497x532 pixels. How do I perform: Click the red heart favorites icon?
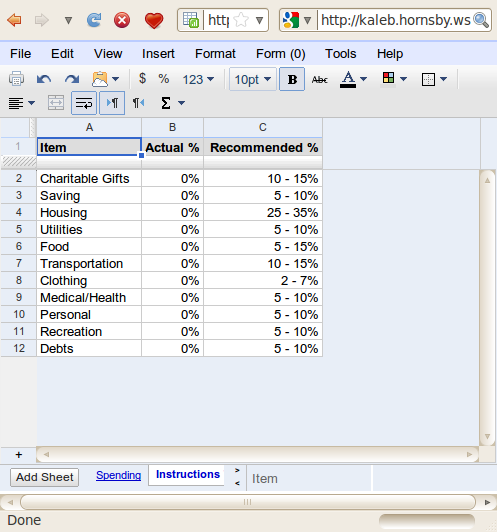154,20
